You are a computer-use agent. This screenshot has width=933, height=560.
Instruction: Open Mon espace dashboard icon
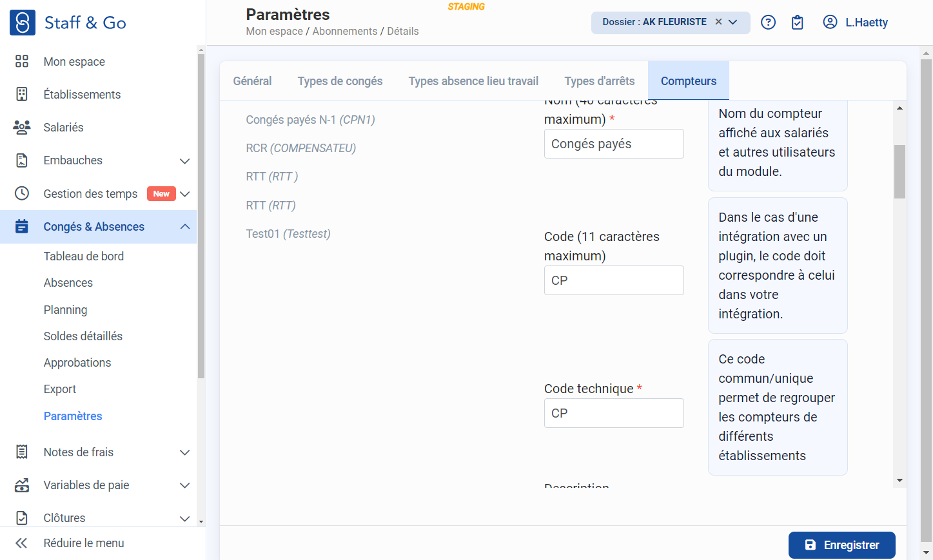pos(22,61)
